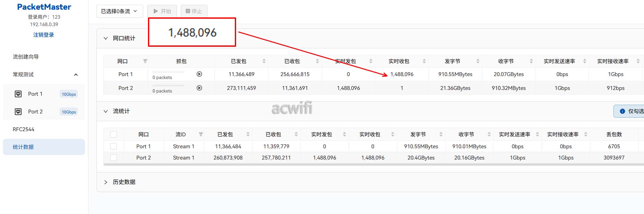
Task: Click the stream table horizontal scrollbar
Action: (x=373, y=164)
